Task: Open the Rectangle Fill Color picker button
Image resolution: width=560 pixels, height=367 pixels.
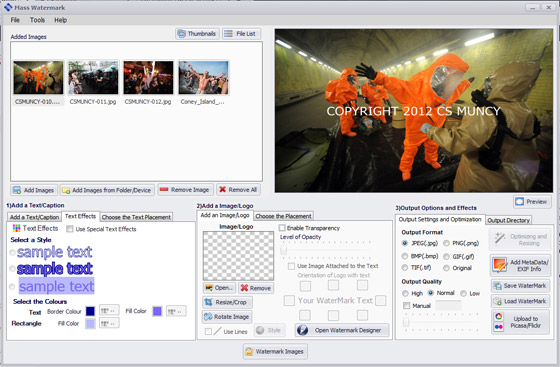Action: (109, 323)
